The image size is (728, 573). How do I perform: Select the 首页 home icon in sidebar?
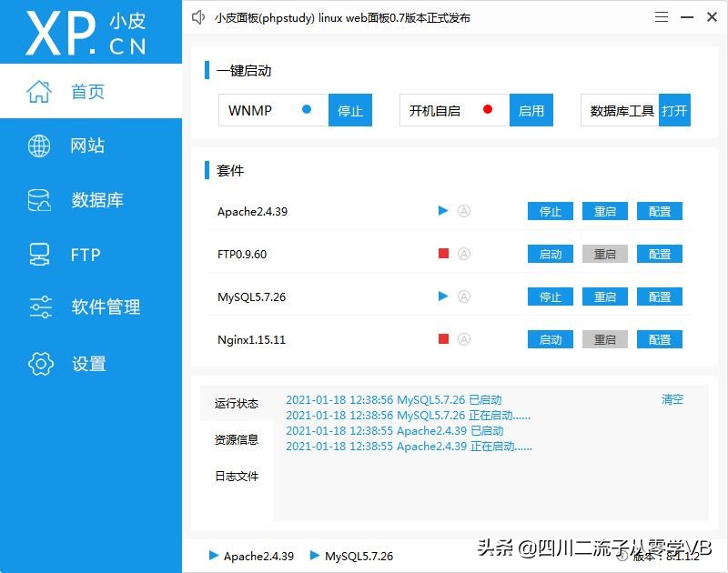click(x=38, y=92)
